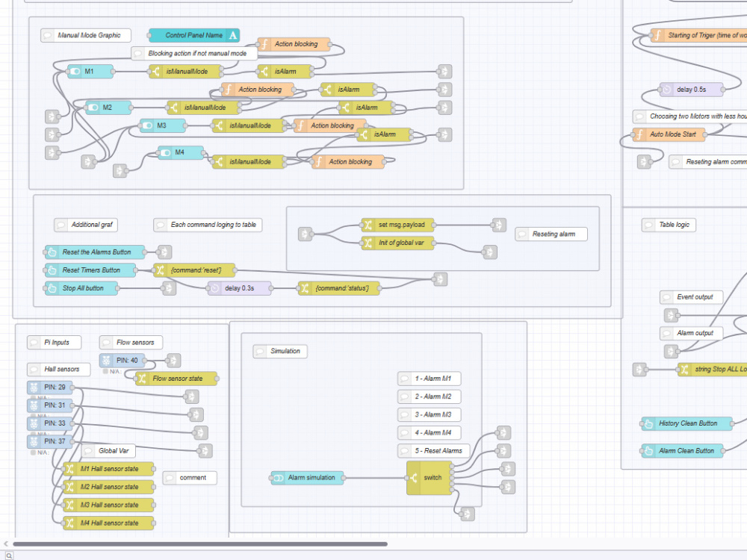Select the PIN: 31 input node
This screenshot has width=747, height=560.
click(x=49, y=405)
